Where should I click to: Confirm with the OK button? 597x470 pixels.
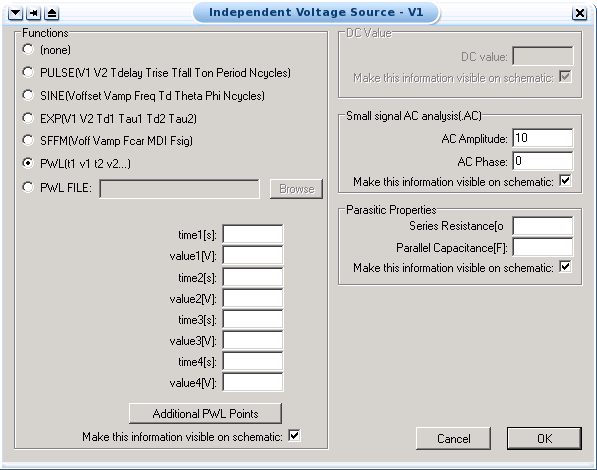[x=544, y=438]
